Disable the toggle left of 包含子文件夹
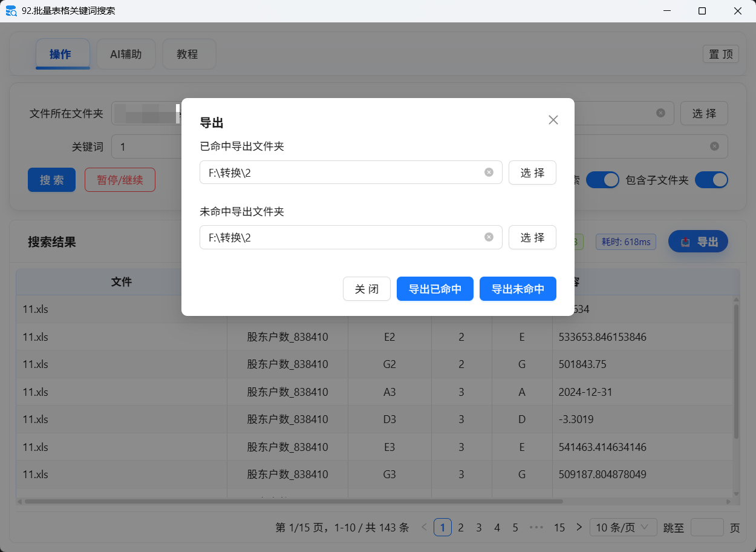This screenshot has height=552, width=756. click(x=602, y=180)
